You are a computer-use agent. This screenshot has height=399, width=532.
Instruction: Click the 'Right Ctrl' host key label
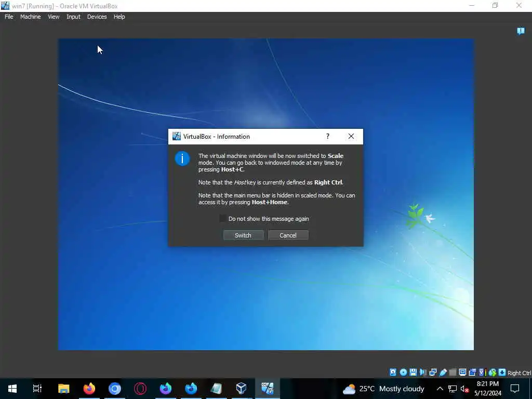(x=519, y=373)
